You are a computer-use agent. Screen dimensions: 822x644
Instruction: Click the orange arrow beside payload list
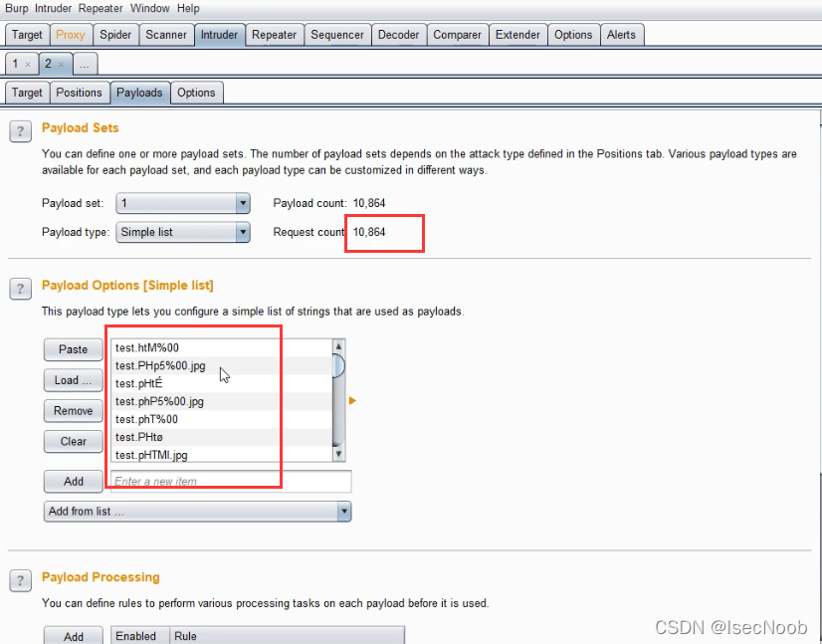pos(352,401)
